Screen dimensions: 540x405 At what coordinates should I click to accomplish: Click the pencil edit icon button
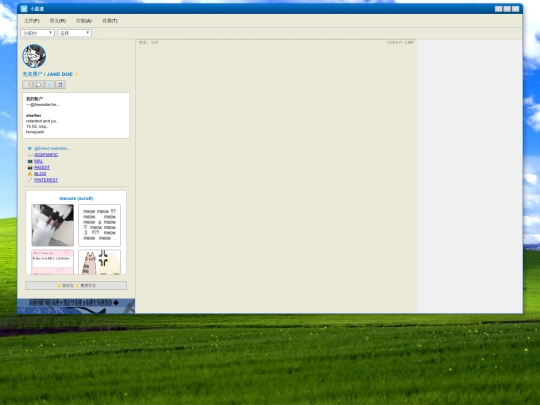28,84
